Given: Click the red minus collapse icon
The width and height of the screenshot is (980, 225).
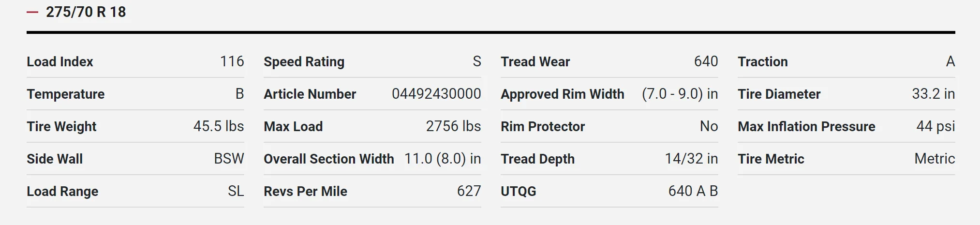Looking at the screenshot, I should tap(32, 12).
